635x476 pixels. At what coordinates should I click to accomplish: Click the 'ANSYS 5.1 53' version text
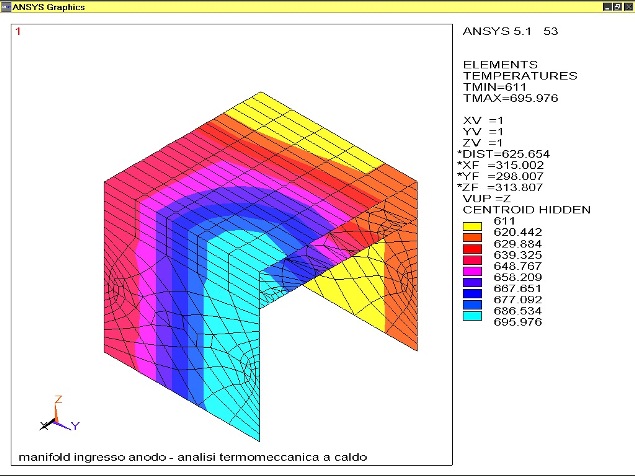click(x=510, y=31)
